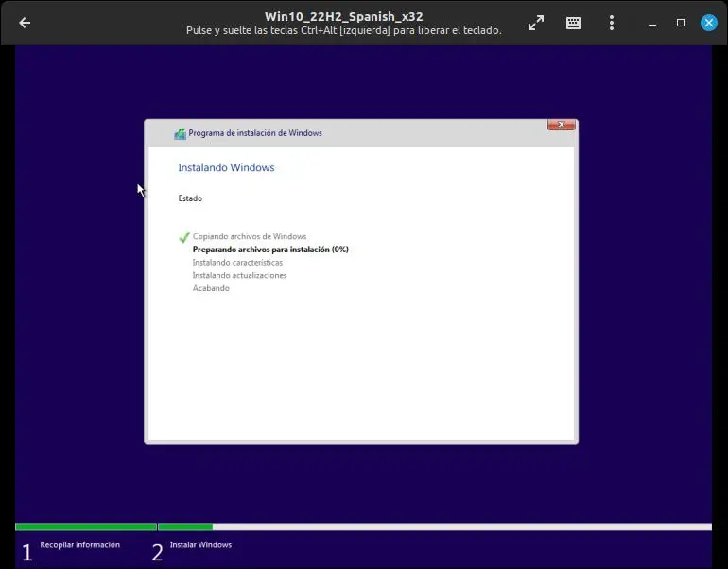Click the green checkmark beside Copiando archivos
The width and height of the screenshot is (728, 569).
point(184,237)
